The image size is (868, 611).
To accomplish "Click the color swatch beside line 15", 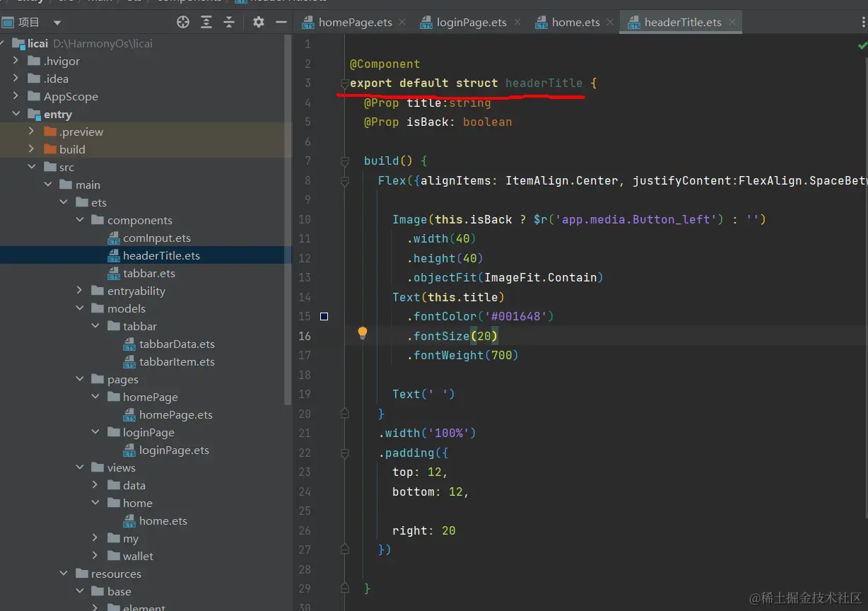I will point(324,316).
